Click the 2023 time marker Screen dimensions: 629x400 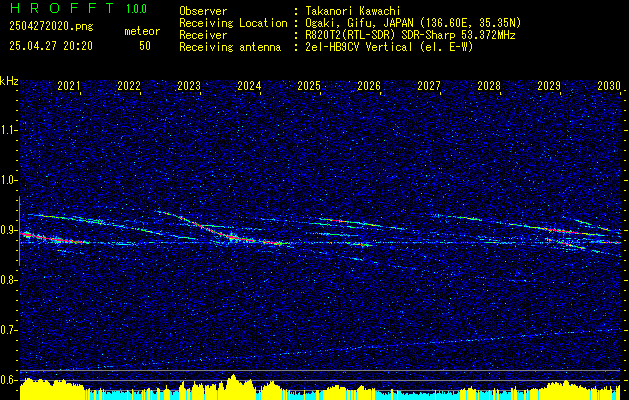tap(189, 85)
